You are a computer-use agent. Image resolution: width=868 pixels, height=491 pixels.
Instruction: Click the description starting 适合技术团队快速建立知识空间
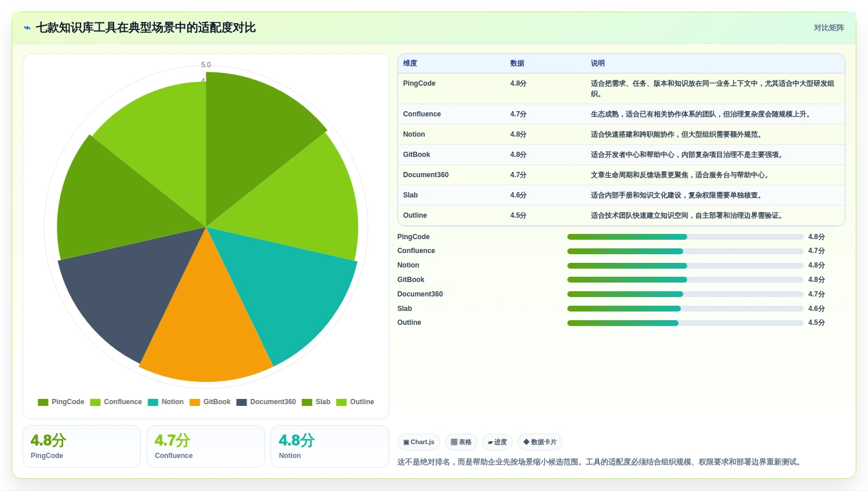[x=687, y=215]
